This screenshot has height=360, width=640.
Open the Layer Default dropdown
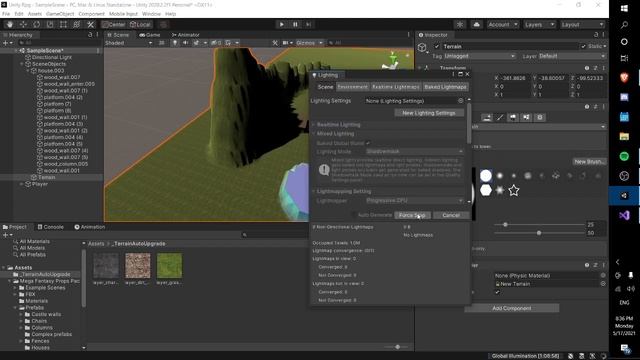[x=572, y=56]
